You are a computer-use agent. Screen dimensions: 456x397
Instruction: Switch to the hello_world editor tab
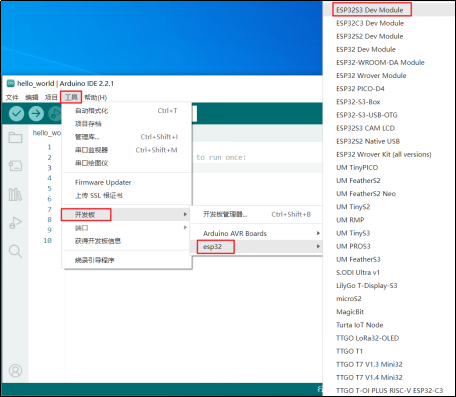(46, 133)
